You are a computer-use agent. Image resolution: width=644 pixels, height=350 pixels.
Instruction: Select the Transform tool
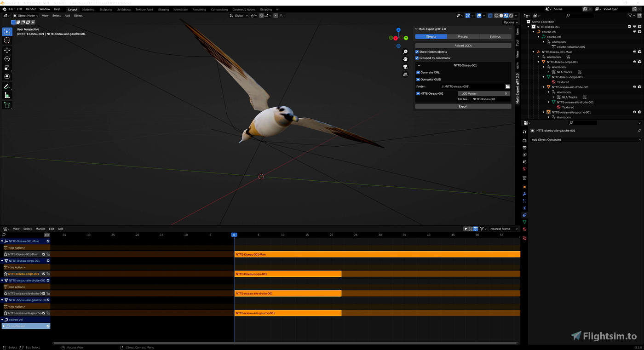(7, 76)
